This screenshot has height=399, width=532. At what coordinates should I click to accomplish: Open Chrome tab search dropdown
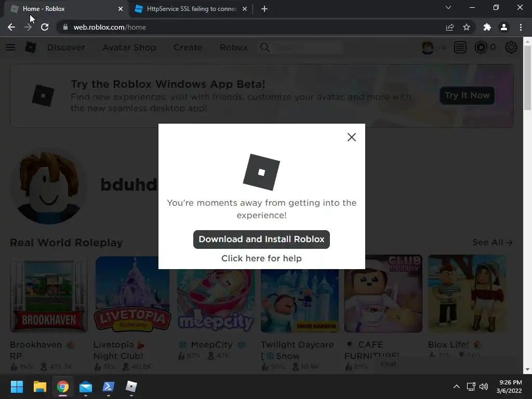coord(448,7)
